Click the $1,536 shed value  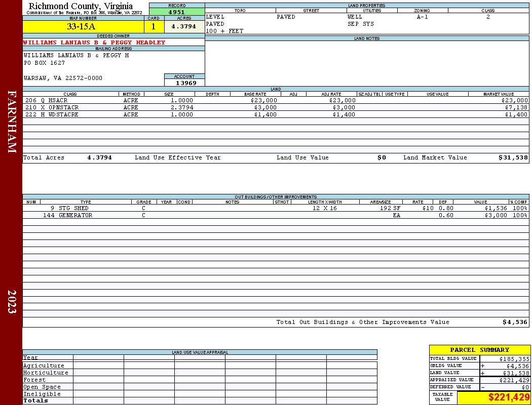point(496,208)
